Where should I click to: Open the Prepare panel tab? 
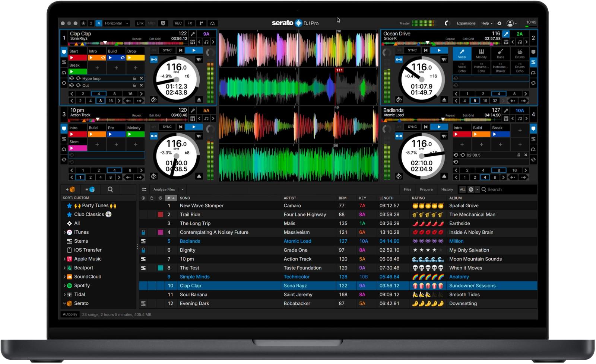(427, 189)
